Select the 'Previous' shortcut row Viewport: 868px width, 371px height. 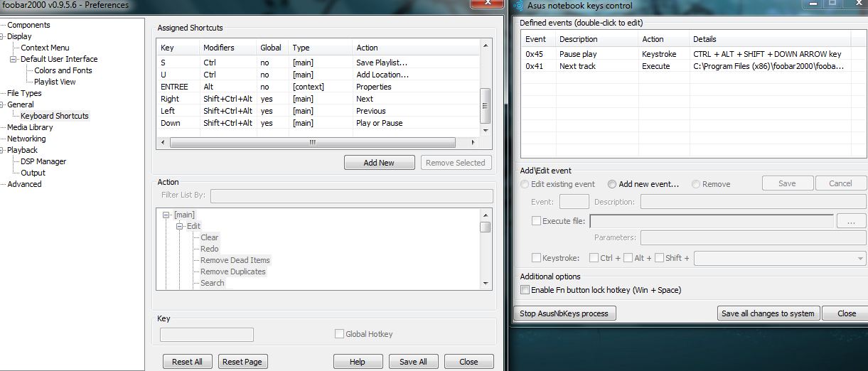click(x=318, y=111)
